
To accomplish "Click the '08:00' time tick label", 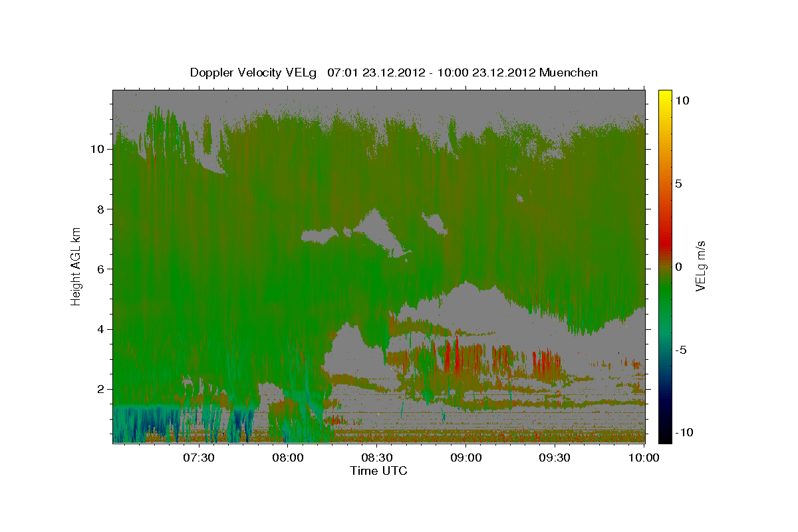I will [288, 458].
